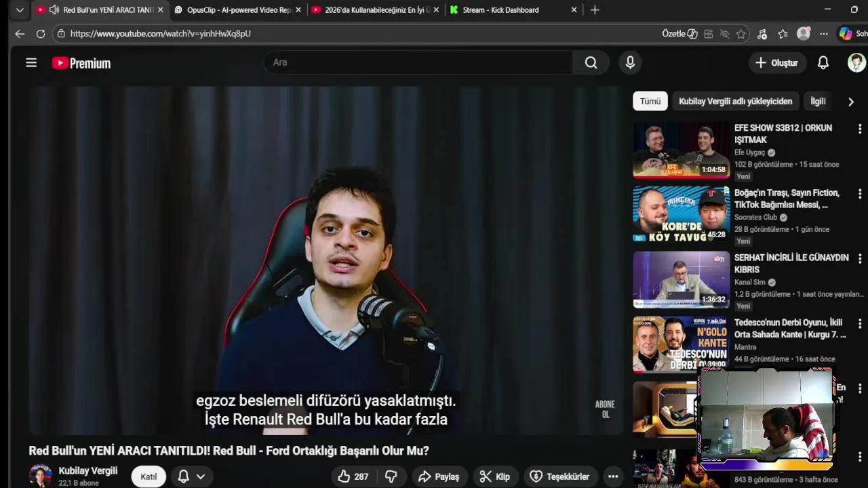
Task: Open options for the Boğaç'ın Tıraşı video
Action: pos(859,193)
